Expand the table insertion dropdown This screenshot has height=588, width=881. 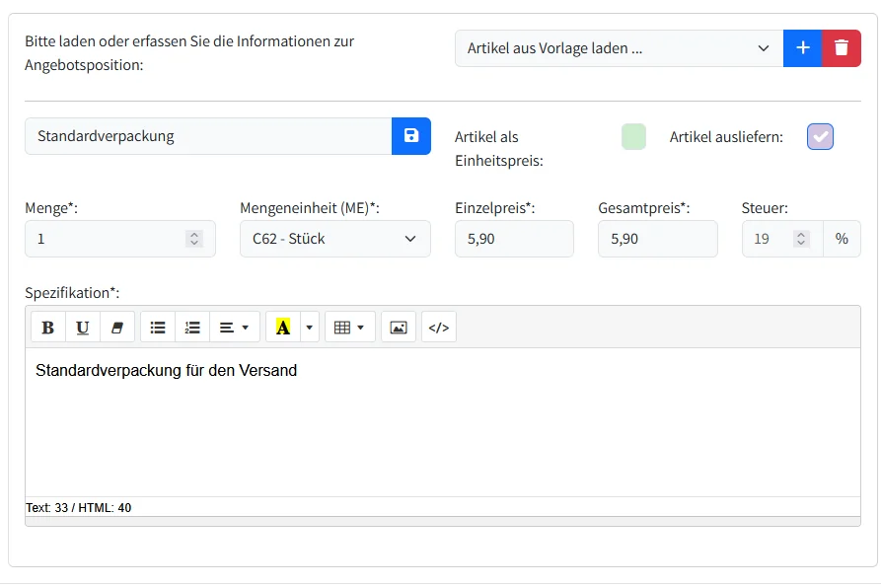point(358,327)
